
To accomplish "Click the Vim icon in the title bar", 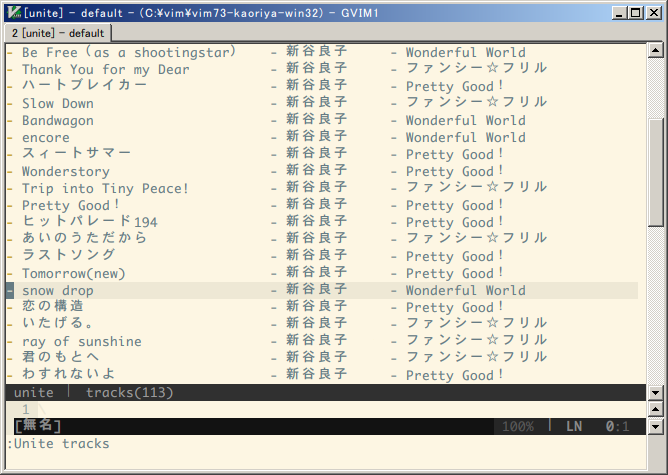I will tap(14, 13).
